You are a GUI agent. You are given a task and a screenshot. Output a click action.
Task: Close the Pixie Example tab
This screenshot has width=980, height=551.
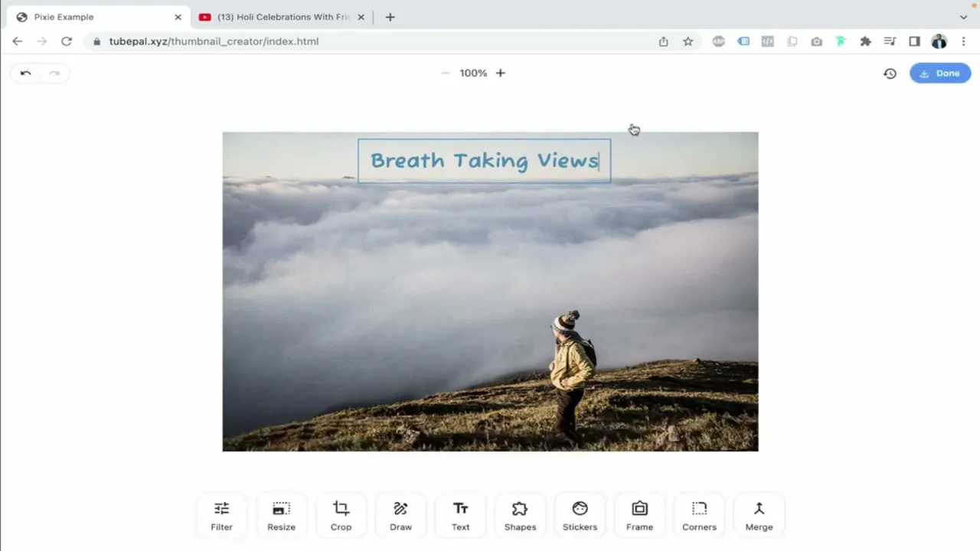click(x=178, y=17)
